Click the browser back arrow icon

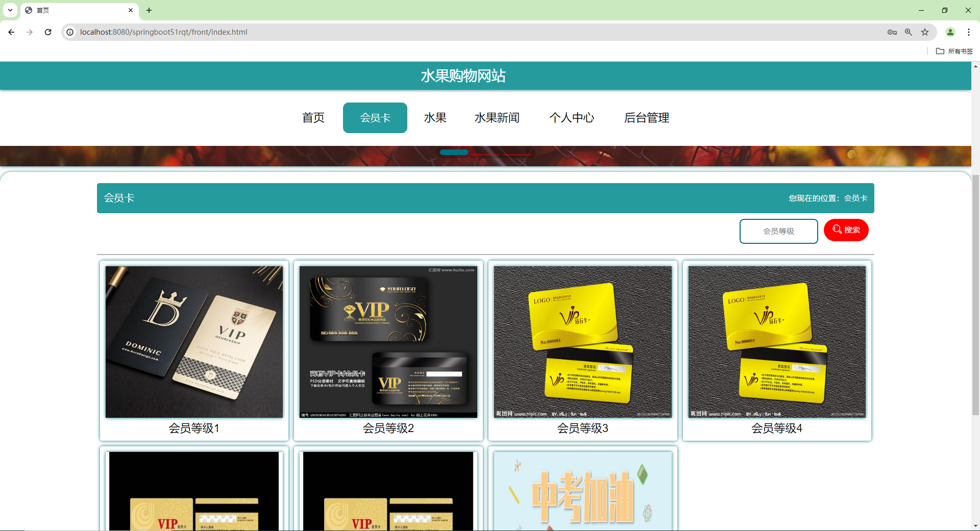click(11, 32)
